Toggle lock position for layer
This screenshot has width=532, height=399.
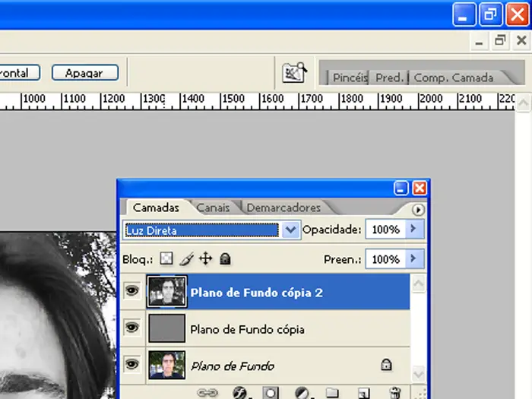click(205, 259)
